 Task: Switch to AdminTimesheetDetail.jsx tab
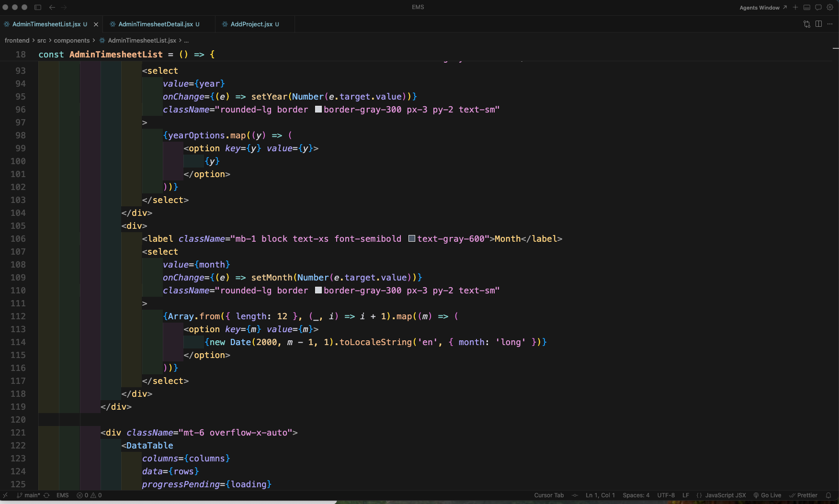click(155, 24)
